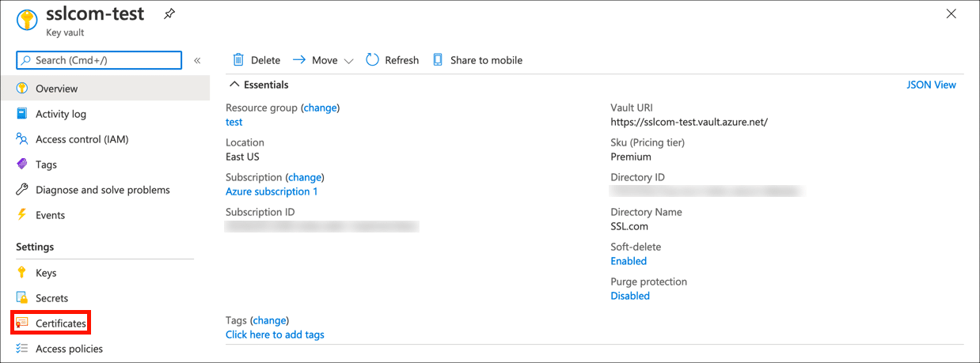The image size is (980, 363).
Task: Click the pin icon beside sslcom-test title
Action: (x=169, y=14)
